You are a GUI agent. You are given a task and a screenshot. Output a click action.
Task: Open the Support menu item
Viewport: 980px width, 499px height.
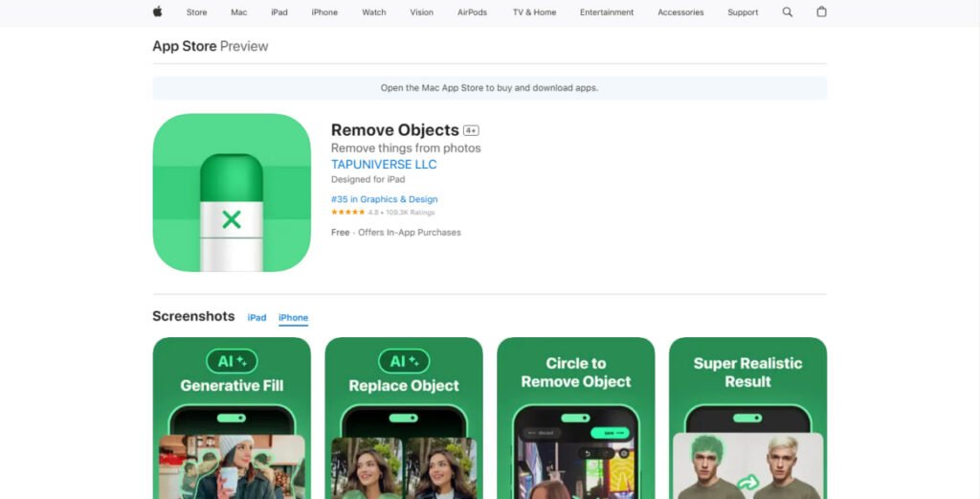(743, 12)
